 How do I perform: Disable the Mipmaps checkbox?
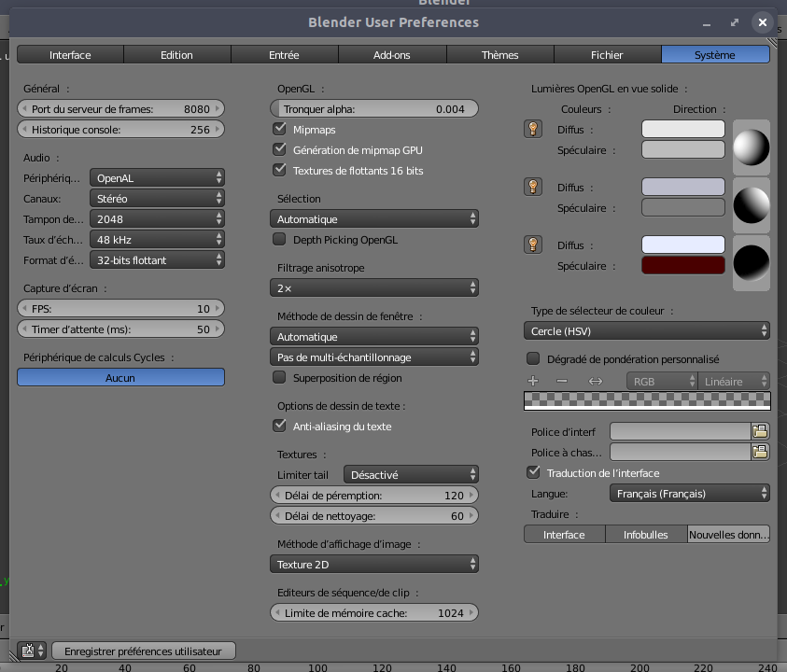(279, 130)
